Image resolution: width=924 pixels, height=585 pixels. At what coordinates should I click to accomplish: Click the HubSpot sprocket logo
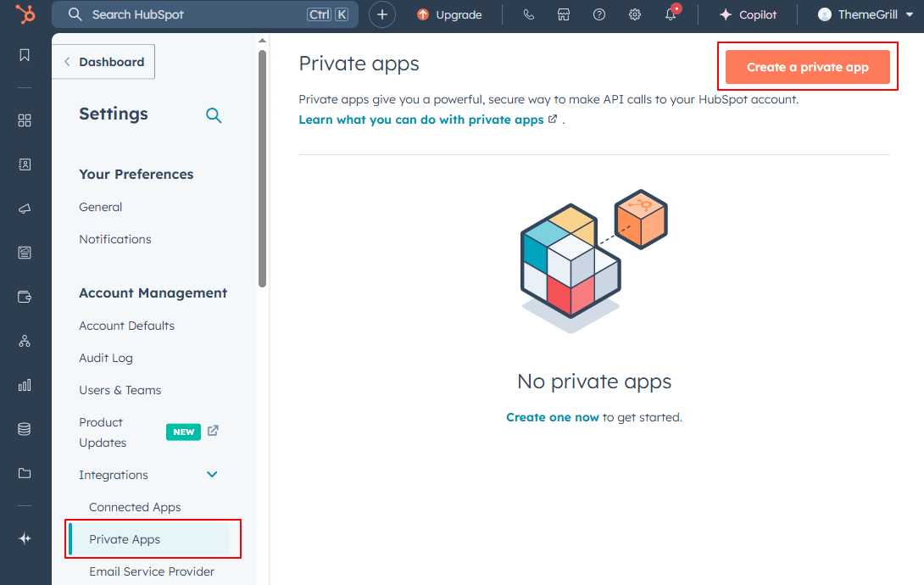(25, 14)
